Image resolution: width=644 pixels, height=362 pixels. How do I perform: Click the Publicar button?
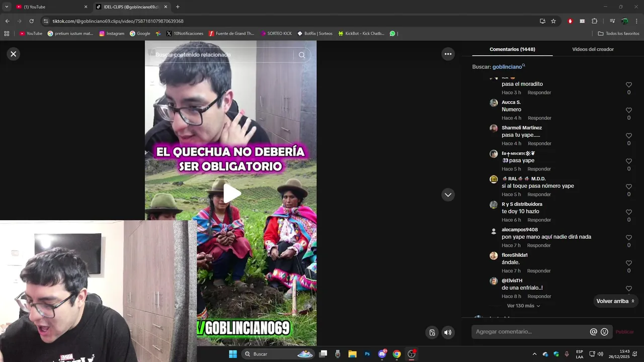pos(624,332)
